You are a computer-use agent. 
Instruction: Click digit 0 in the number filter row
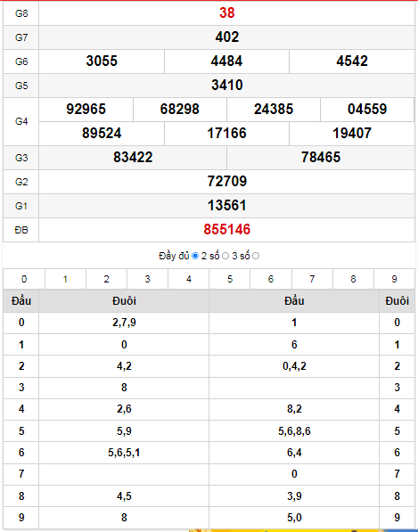[24, 279]
